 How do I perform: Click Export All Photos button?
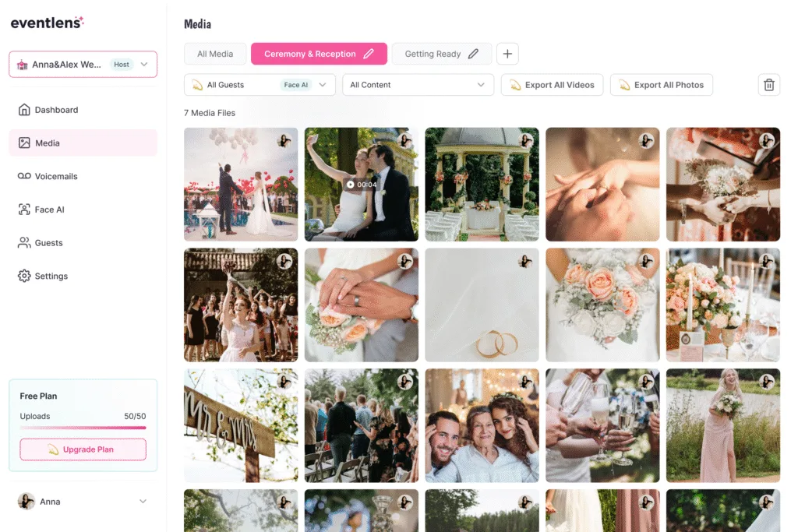(x=662, y=85)
